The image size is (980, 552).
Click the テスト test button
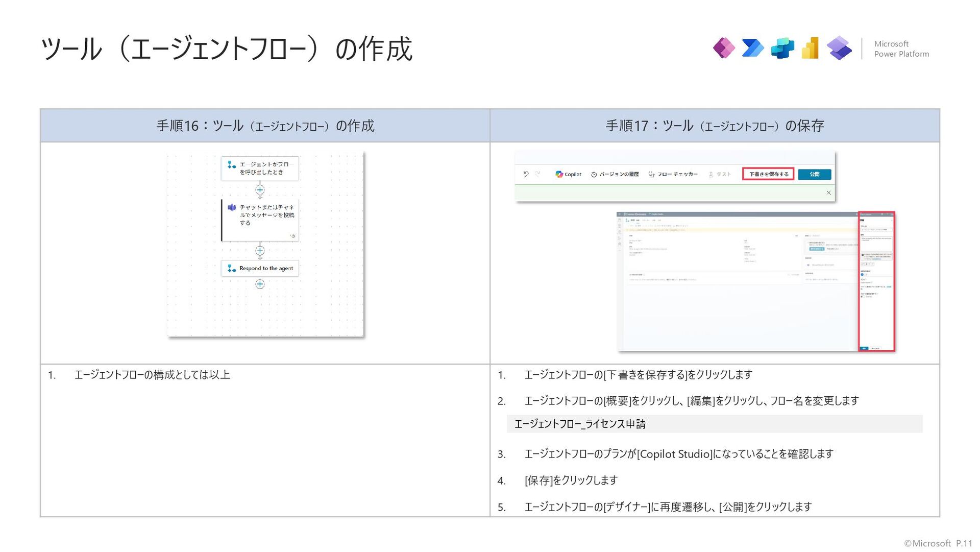coord(720,174)
